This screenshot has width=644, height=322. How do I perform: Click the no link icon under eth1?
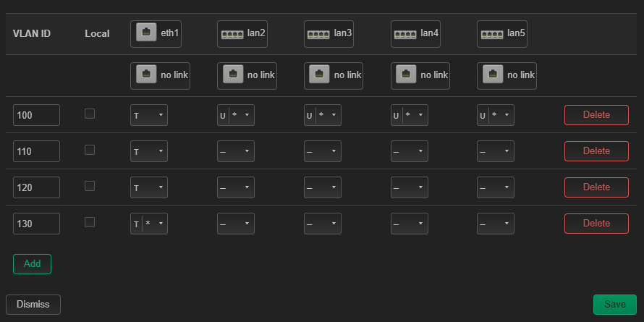tap(146, 74)
